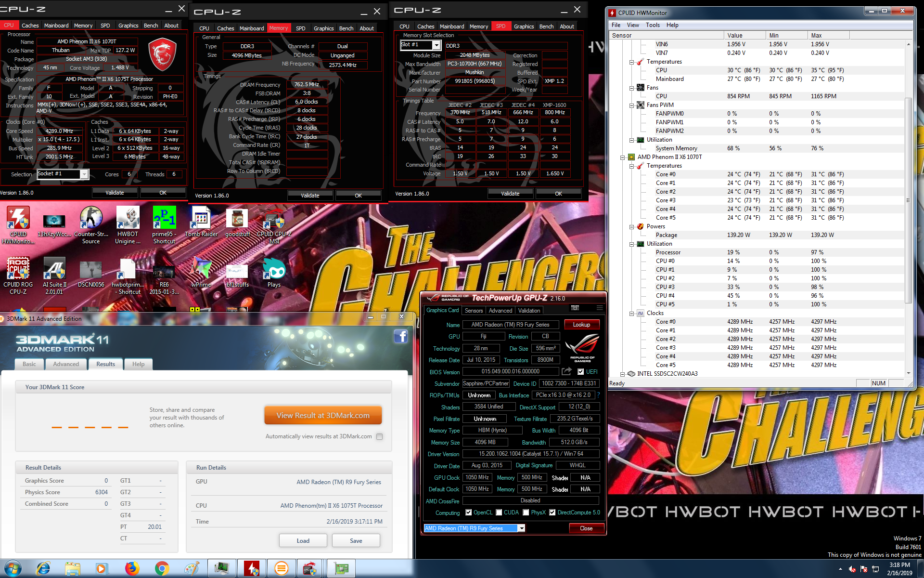Toggle PhysX checkbox in GPU-Z

(526, 512)
